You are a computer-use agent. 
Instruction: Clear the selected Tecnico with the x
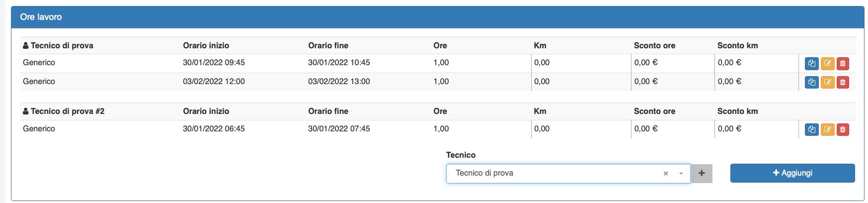pyautogui.click(x=666, y=174)
